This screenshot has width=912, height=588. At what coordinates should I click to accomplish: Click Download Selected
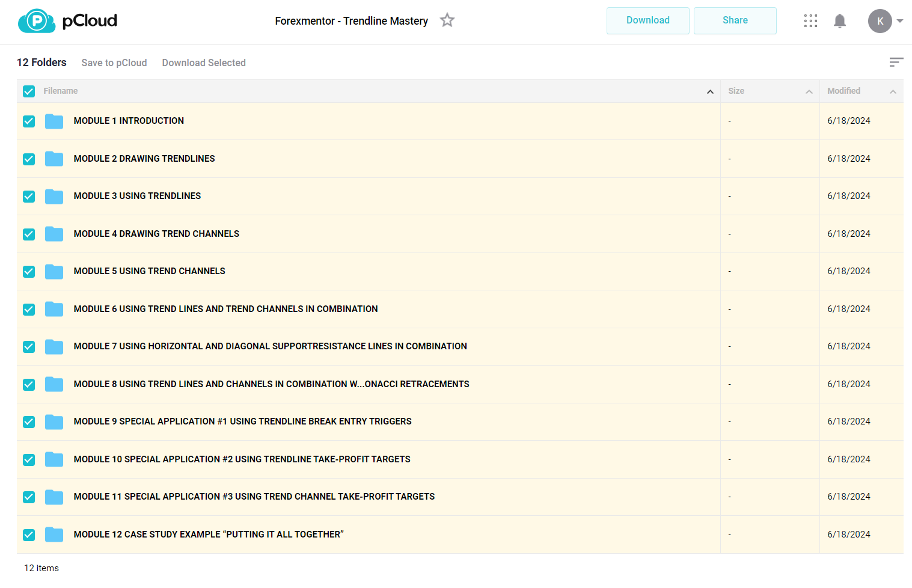(x=204, y=63)
